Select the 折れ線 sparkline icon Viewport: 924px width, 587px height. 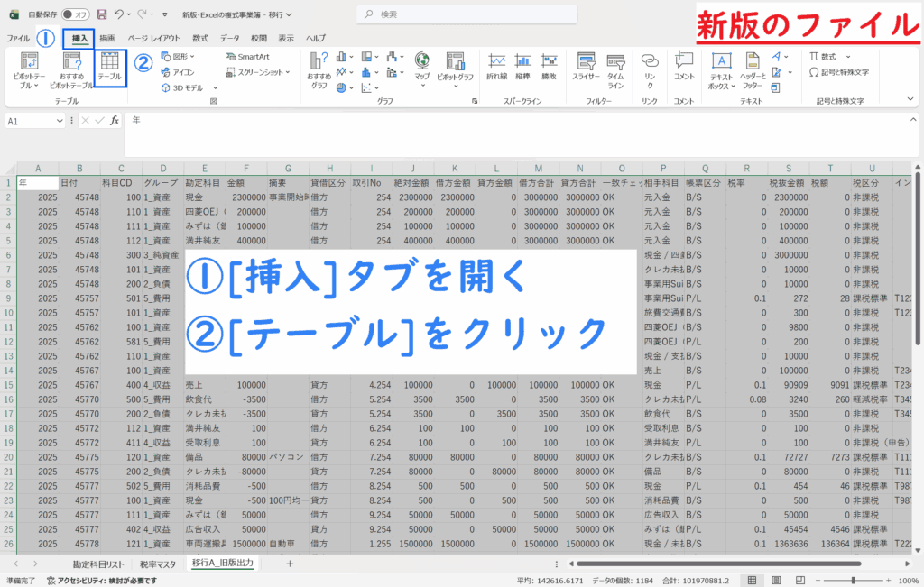pyautogui.click(x=496, y=67)
